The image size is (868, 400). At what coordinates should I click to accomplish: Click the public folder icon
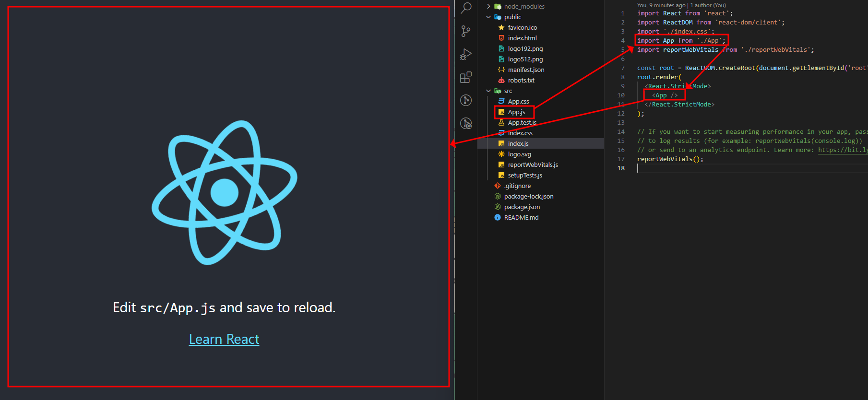pos(498,17)
